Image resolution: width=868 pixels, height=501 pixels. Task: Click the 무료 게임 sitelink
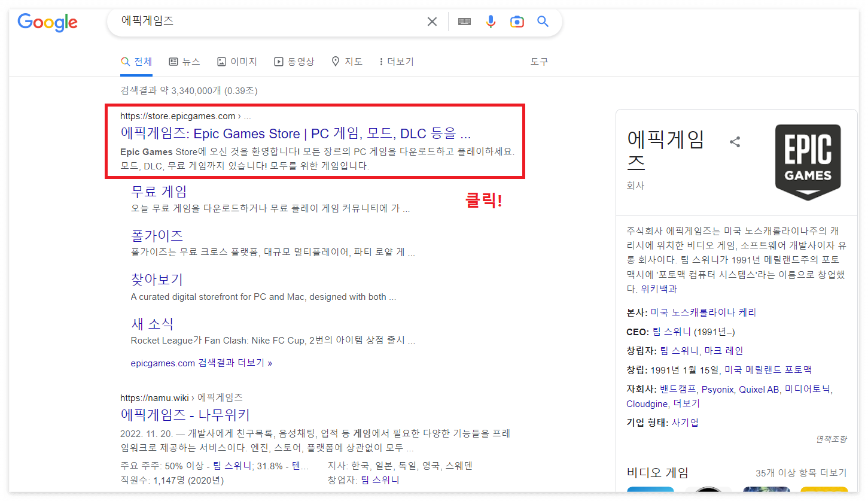coord(157,191)
